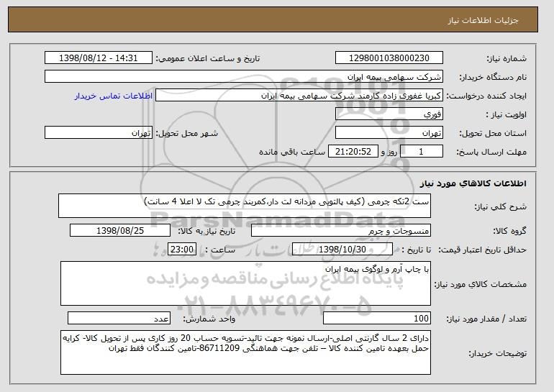Click the price validity date field 1398/10/30
This screenshot has width=554, height=392.
[x=342, y=250]
